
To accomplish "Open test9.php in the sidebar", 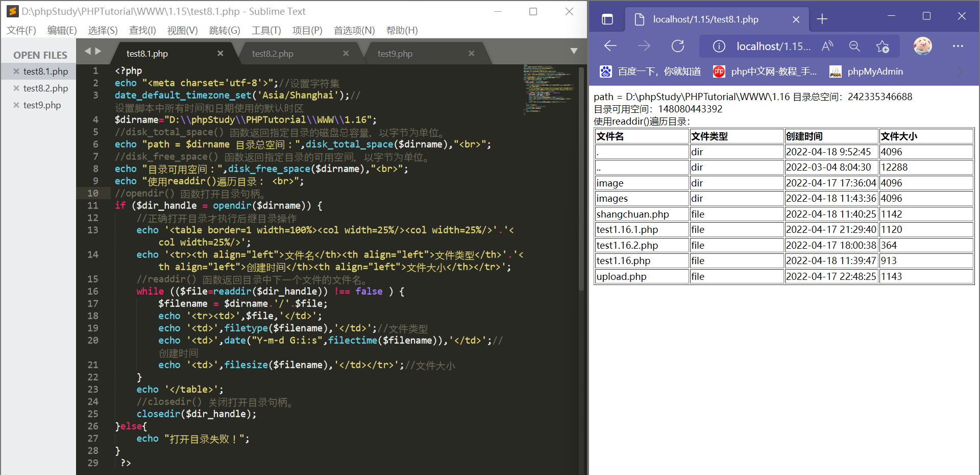I will click(x=42, y=105).
